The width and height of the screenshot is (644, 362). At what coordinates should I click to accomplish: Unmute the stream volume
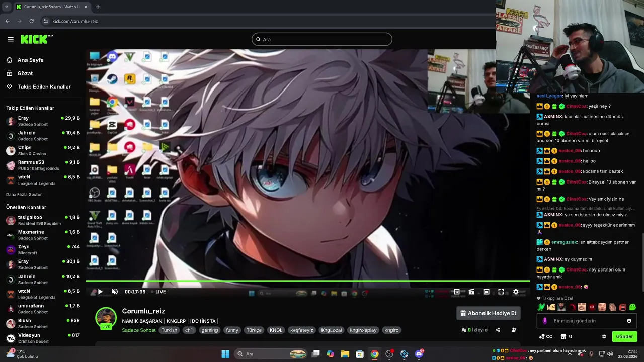115,292
